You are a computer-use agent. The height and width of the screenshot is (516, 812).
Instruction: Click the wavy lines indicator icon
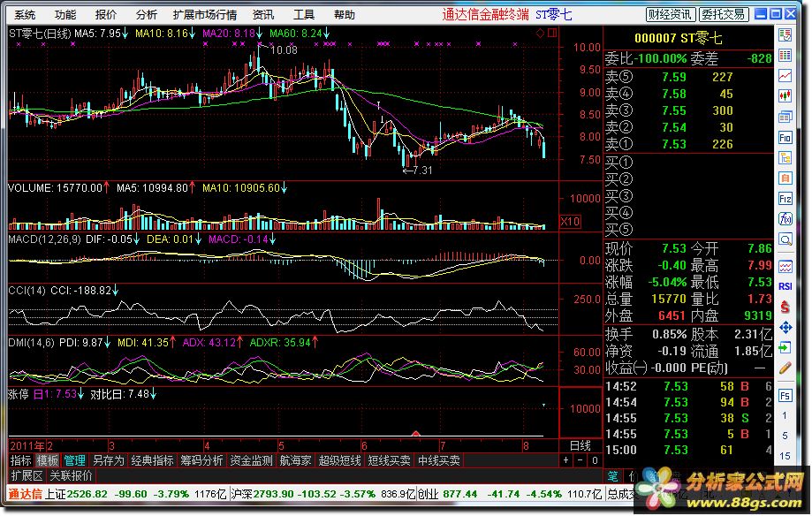coord(785,266)
